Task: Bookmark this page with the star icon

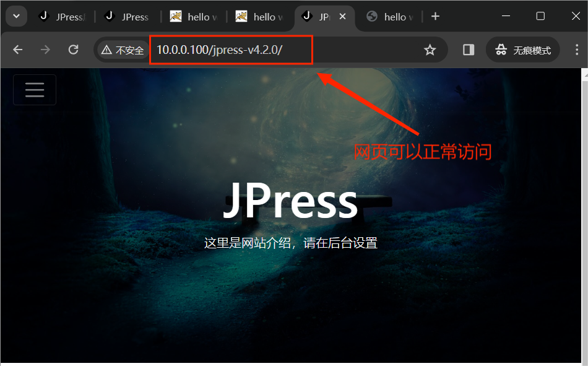Action: coord(430,50)
